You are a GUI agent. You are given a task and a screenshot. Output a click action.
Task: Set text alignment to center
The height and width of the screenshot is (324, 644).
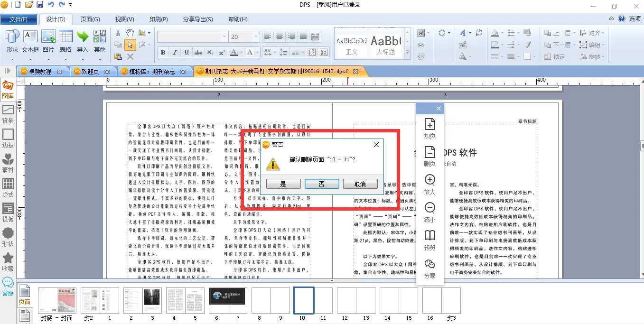point(280,37)
